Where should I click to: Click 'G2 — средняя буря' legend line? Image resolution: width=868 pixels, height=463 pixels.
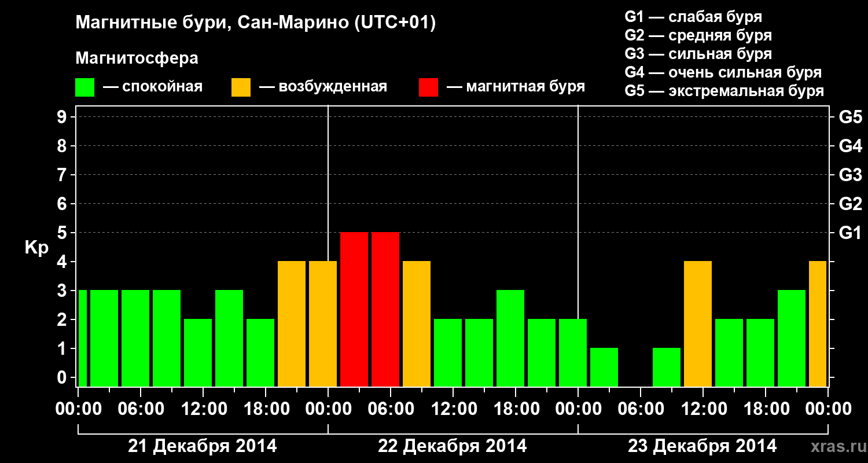coord(698,35)
